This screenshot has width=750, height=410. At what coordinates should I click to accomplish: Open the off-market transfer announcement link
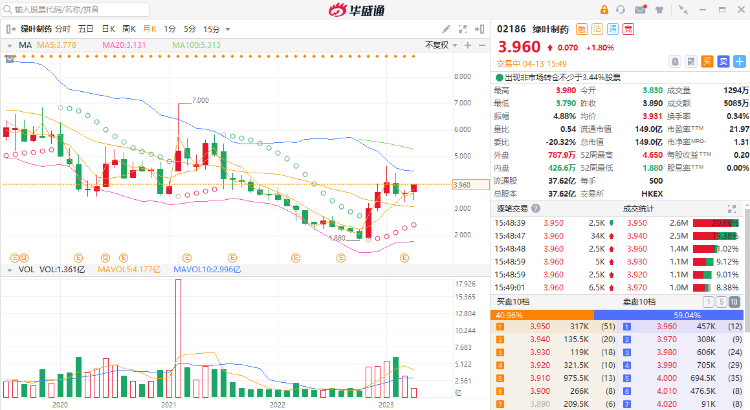(x=562, y=78)
